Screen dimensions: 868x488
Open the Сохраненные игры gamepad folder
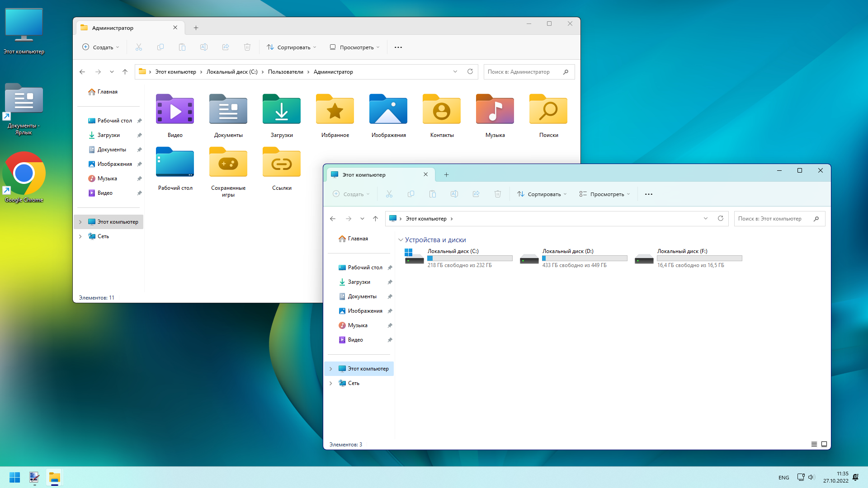point(228,163)
